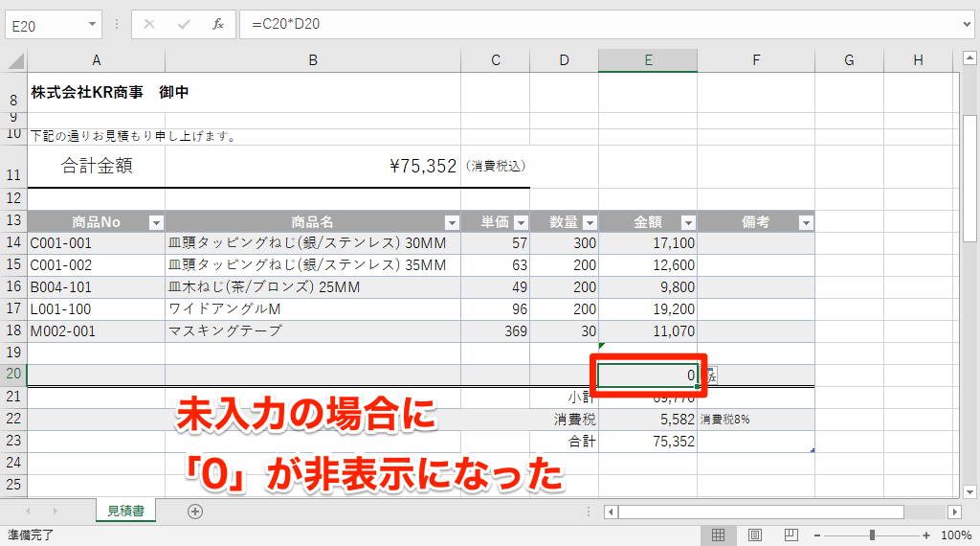Click the vertical scrollbar thumb
This screenshot has height=546, width=980.
tap(969, 179)
